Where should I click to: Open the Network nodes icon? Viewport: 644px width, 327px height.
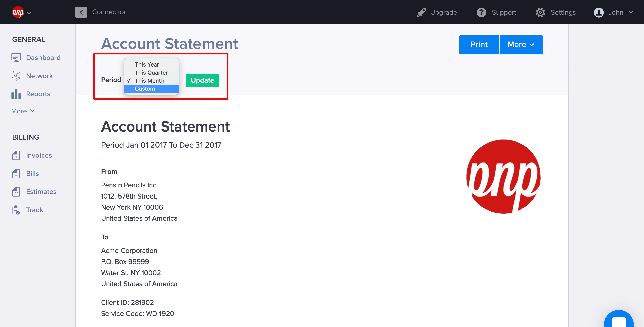click(x=16, y=76)
